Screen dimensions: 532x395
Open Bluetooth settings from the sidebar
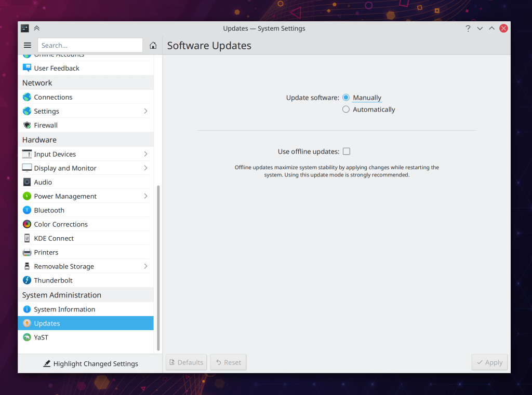49,210
